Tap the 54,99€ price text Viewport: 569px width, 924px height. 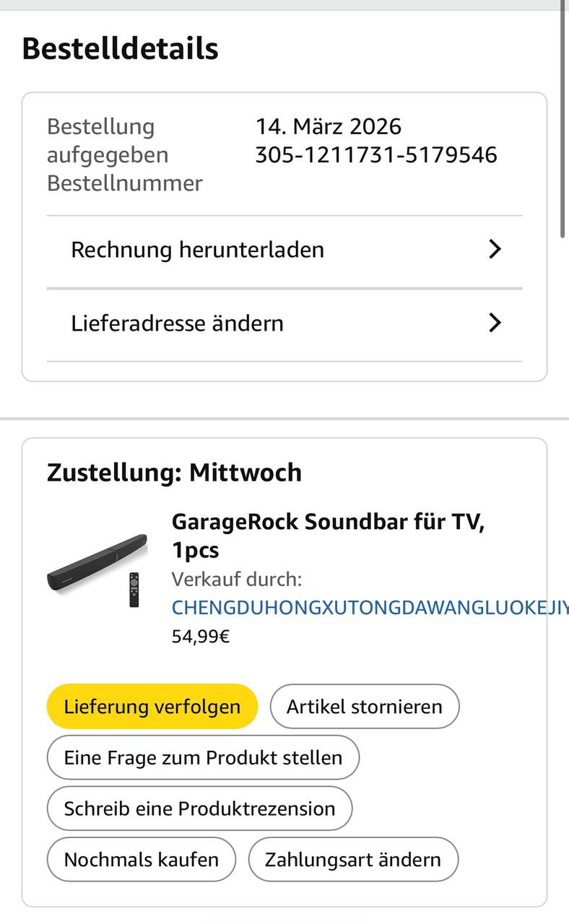(201, 636)
